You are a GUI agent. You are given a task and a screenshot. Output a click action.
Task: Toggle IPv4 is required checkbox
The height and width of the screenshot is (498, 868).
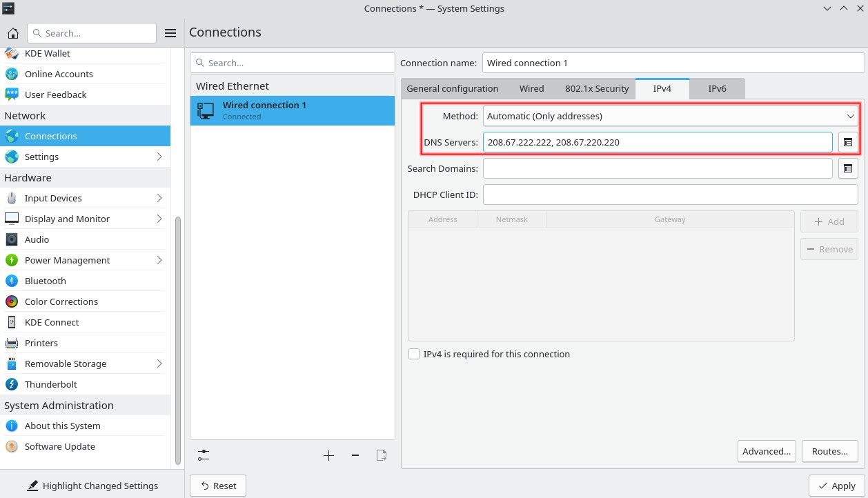[x=414, y=354]
